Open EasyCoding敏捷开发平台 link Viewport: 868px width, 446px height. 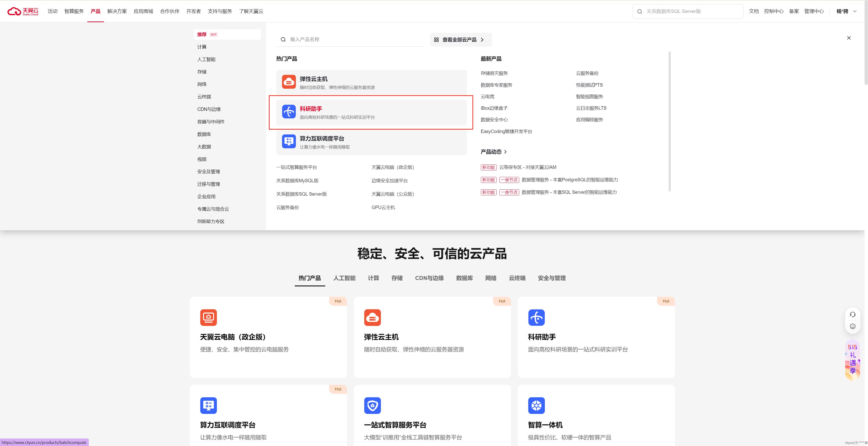coord(506,131)
